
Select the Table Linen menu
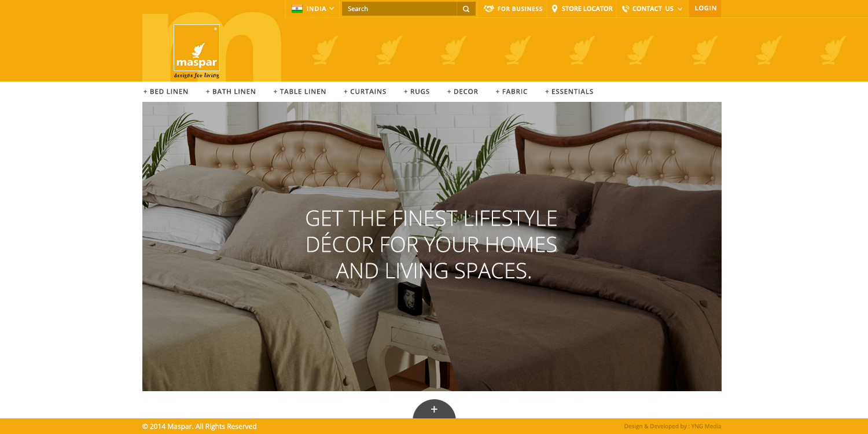pyautogui.click(x=300, y=91)
